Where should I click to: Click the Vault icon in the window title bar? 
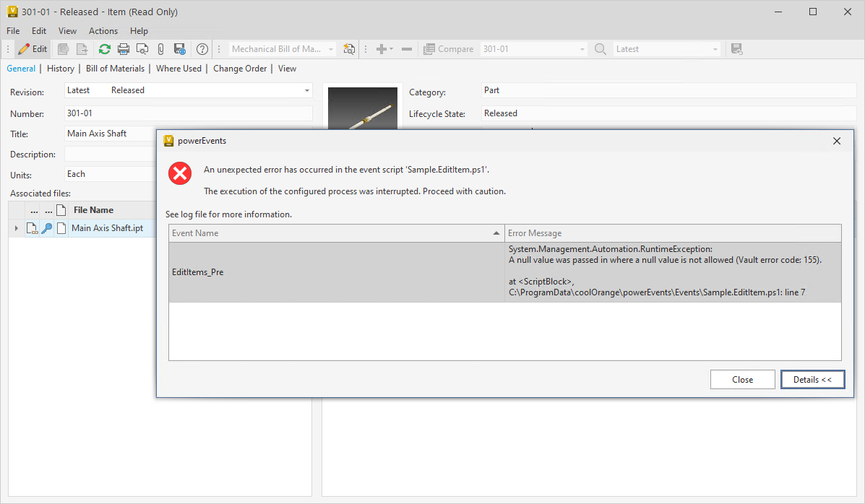[12, 12]
